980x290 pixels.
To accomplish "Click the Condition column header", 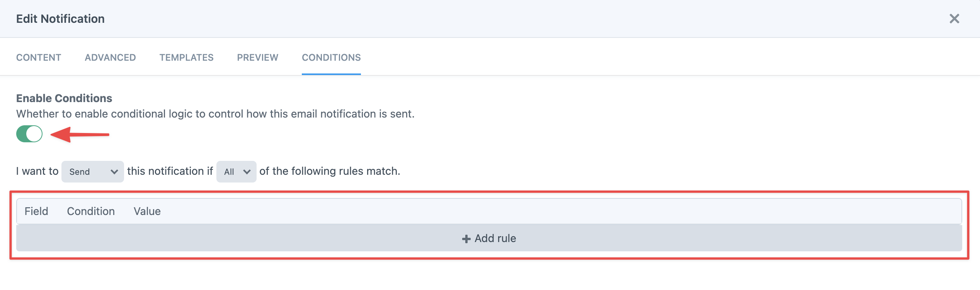I will coord(91,211).
